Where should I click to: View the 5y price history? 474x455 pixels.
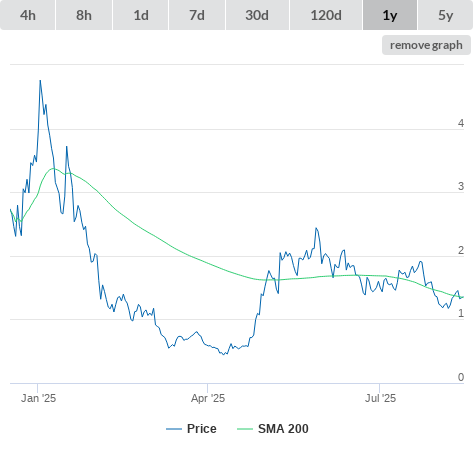445,15
